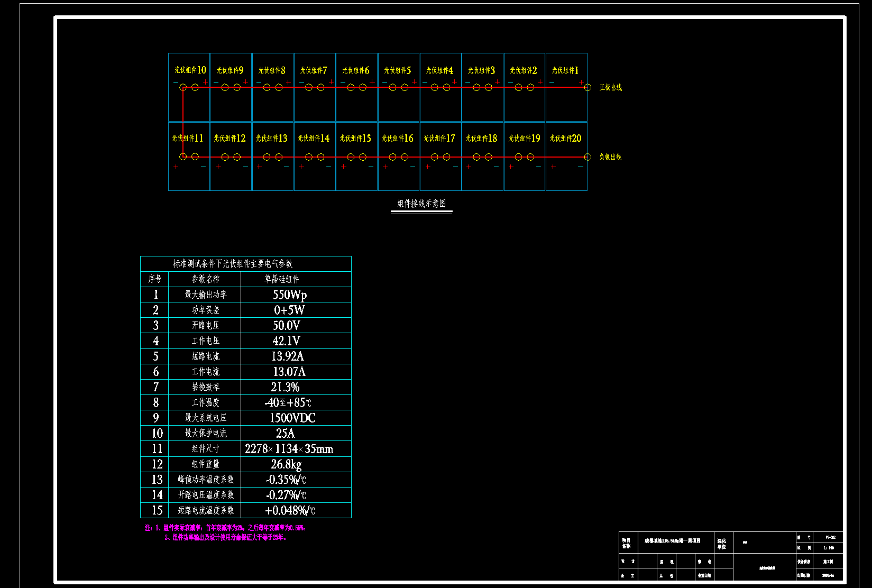Select the 光伏组件4 module label
Screen dimensions: 872x588
(439, 70)
